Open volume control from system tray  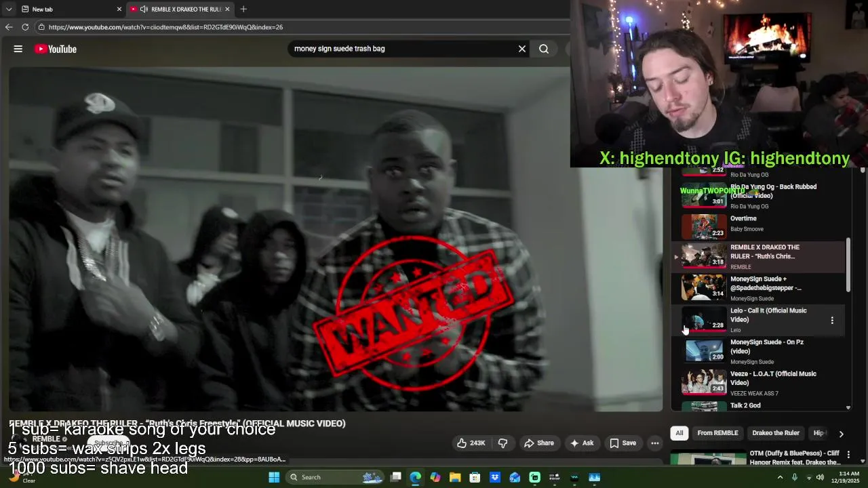pos(820,477)
